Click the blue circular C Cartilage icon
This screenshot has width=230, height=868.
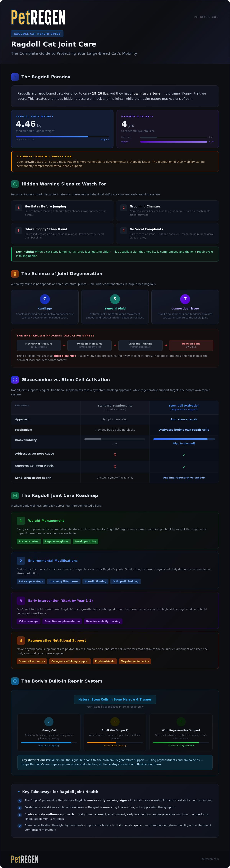[x=45, y=299]
